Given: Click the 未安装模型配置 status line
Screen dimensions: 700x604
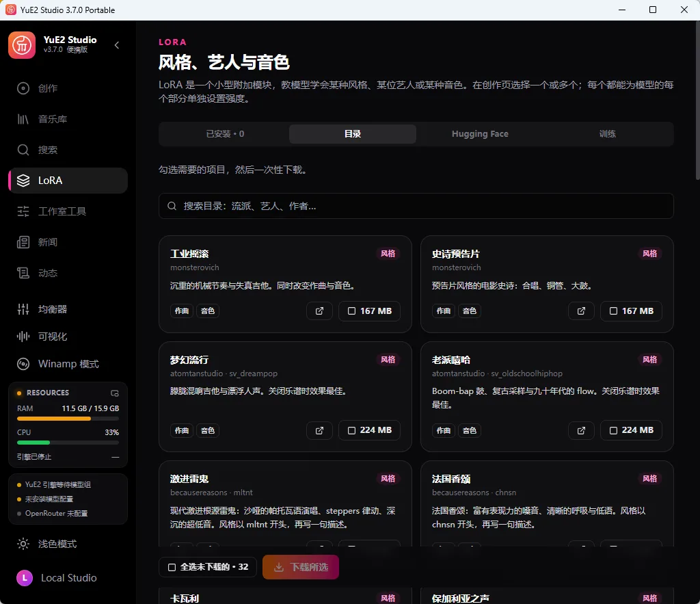Looking at the screenshot, I should pyautogui.click(x=45, y=499).
